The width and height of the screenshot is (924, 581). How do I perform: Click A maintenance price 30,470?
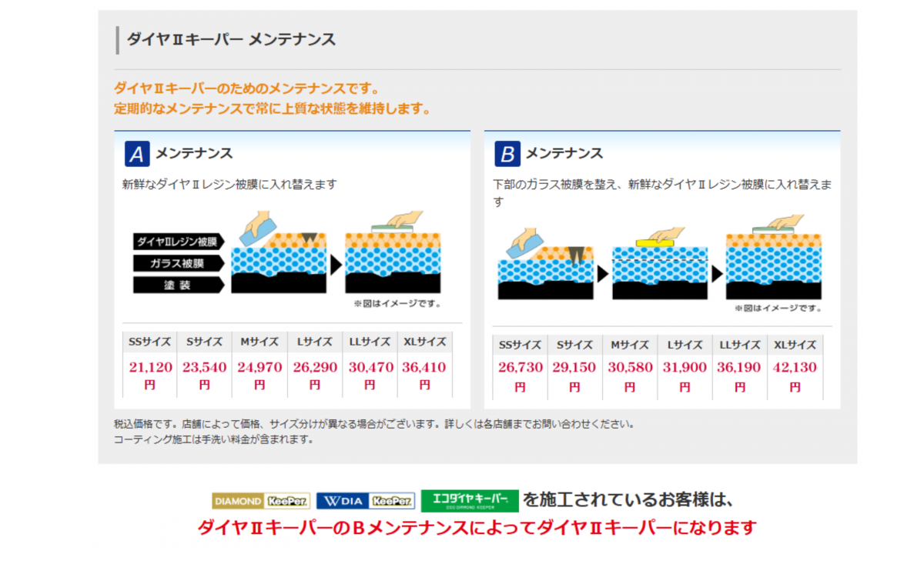(370, 368)
